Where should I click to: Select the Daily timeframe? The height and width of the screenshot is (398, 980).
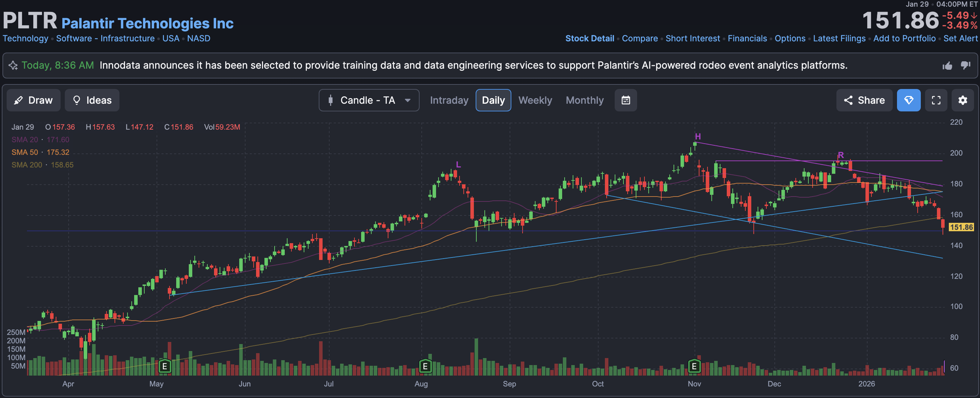493,100
